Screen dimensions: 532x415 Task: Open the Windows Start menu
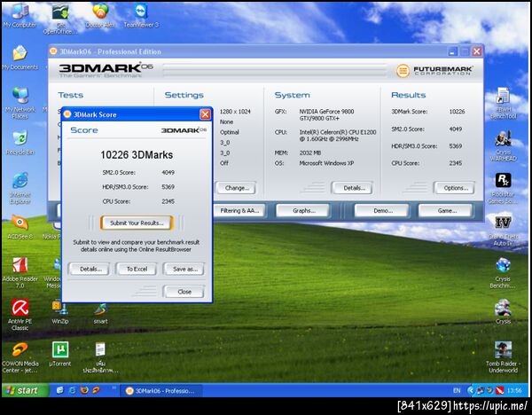(24, 390)
